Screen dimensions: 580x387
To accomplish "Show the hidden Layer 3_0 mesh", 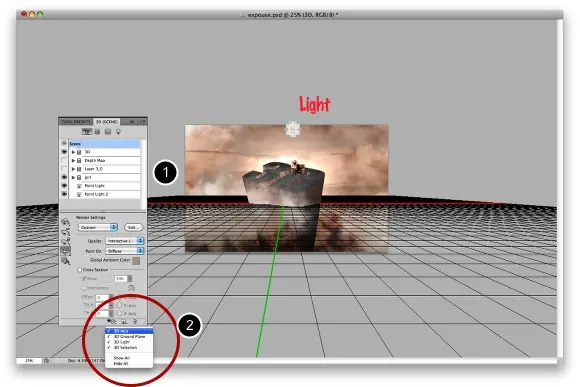I will pyautogui.click(x=64, y=169).
